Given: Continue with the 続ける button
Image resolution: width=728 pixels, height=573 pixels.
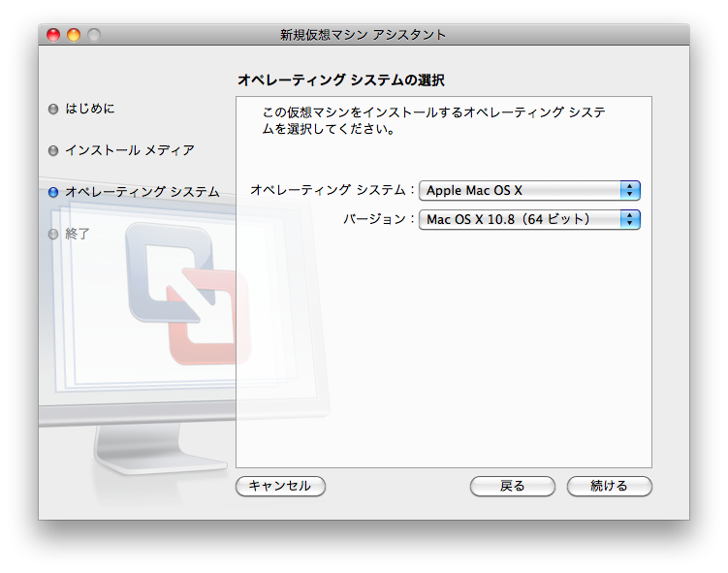Looking at the screenshot, I should 609,486.
